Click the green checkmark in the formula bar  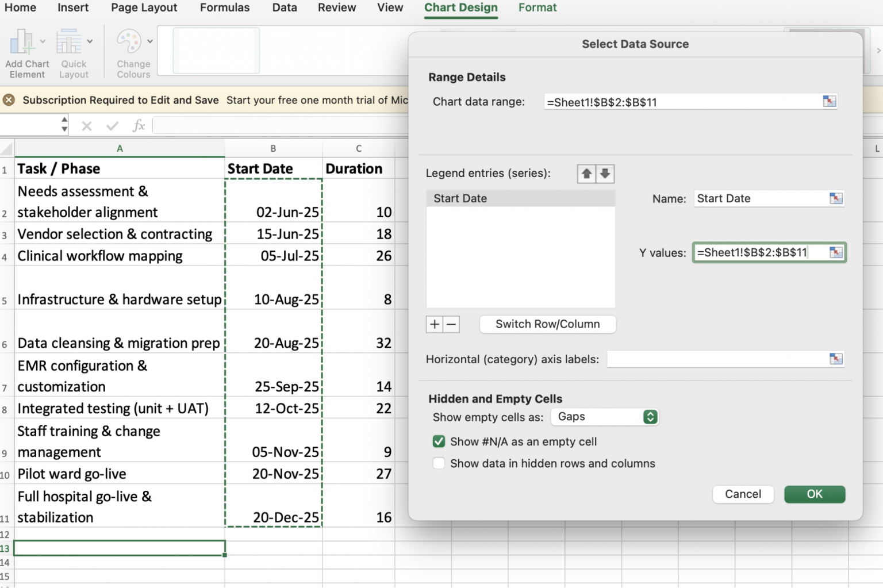coord(112,125)
